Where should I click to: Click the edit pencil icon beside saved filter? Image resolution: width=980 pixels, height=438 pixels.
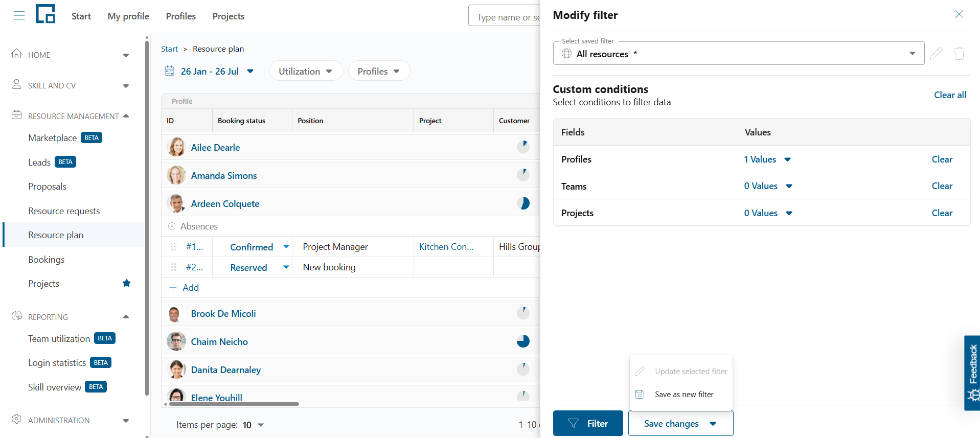pyautogui.click(x=936, y=53)
